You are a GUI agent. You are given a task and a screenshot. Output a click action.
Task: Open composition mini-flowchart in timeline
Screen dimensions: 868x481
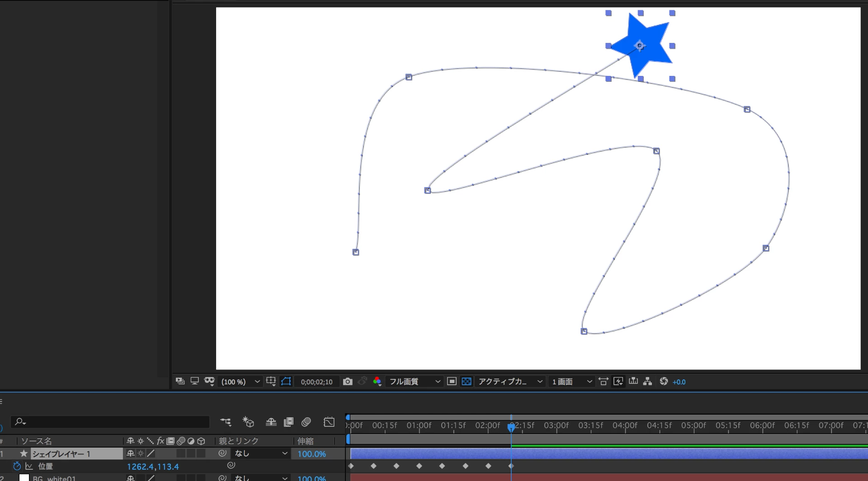226,422
